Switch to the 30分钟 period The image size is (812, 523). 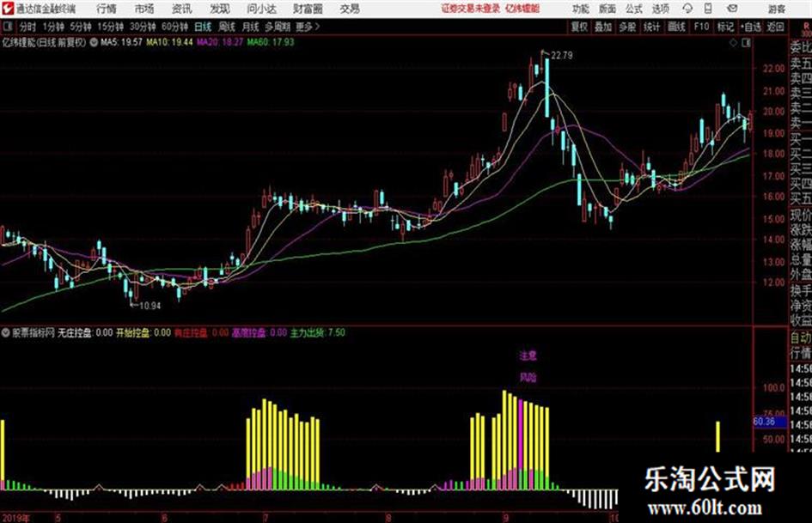coord(143,27)
